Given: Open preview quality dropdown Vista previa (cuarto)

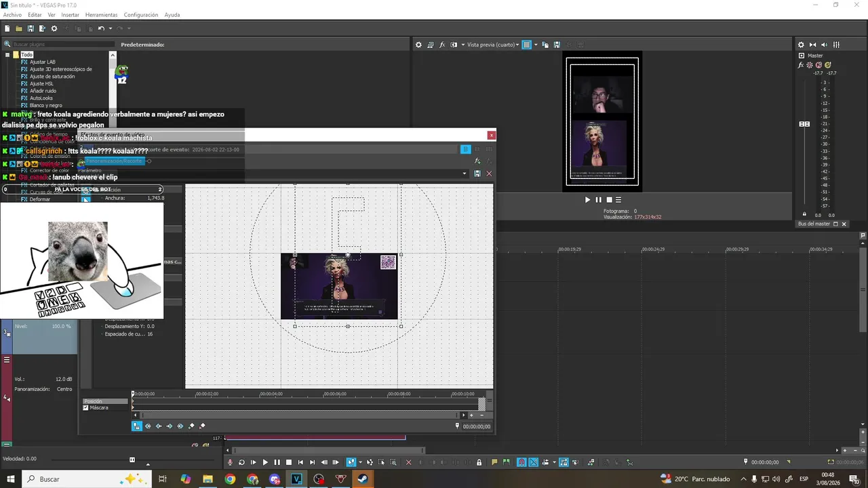Looking at the screenshot, I should 493,45.
